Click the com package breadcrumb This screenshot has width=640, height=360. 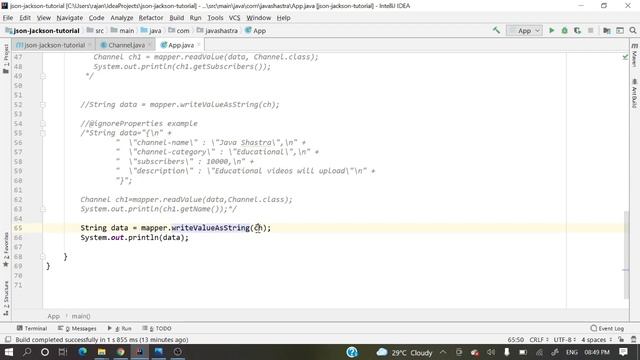pos(179,31)
